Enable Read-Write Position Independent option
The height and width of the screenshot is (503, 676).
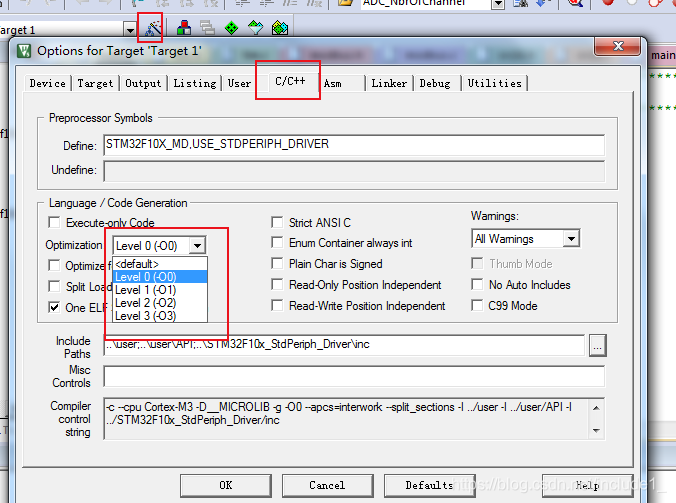(x=277, y=306)
